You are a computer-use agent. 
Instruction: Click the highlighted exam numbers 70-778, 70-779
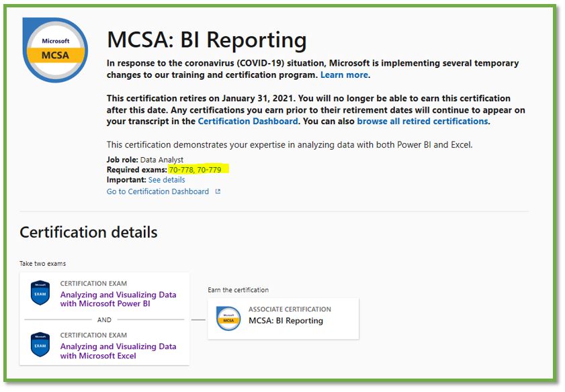[195, 170]
